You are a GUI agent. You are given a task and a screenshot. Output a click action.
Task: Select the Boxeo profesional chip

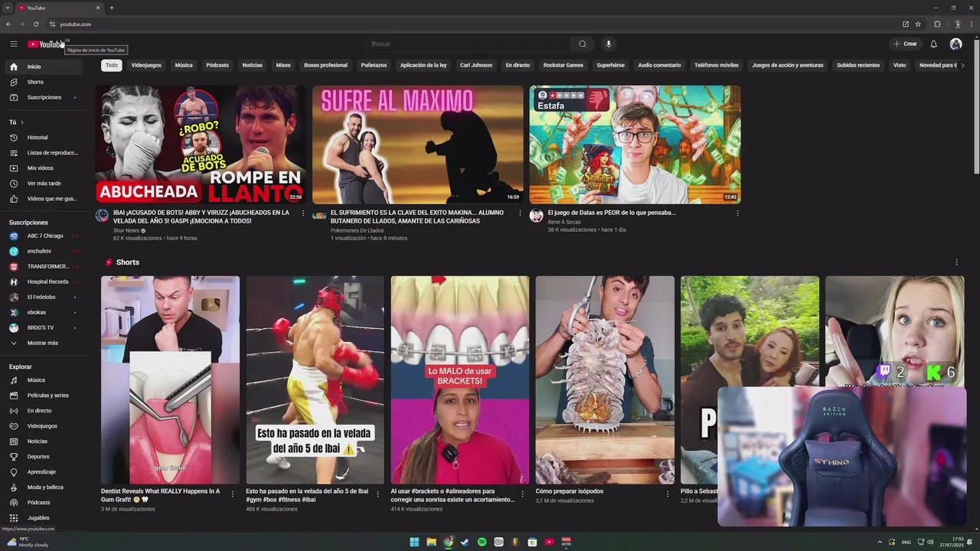[x=325, y=65]
